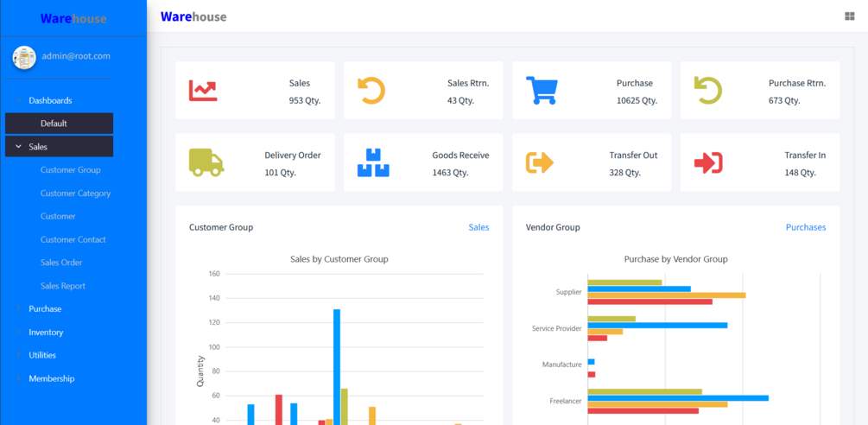Click the Customer Group card heading
This screenshot has width=868, height=425.
(x=221, y=227)
